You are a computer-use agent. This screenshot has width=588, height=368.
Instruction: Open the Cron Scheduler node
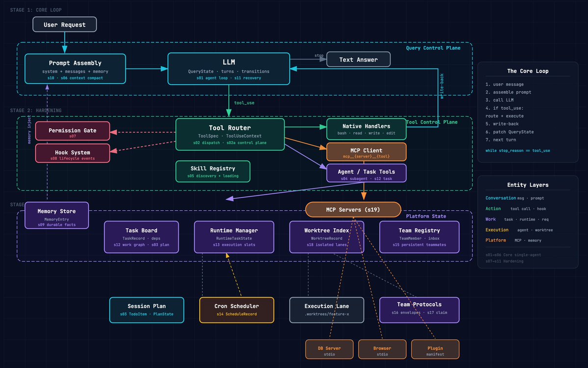point(236,310)
